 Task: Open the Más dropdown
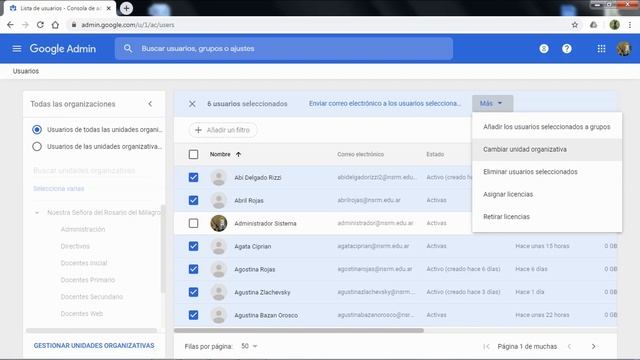492,104
